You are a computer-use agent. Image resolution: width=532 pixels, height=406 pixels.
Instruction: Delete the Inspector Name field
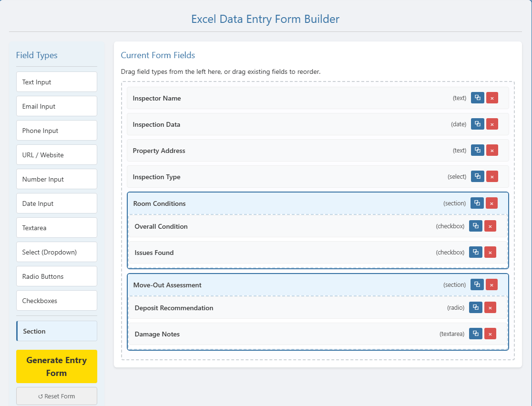pyautogui.click(x=492, y=98)
